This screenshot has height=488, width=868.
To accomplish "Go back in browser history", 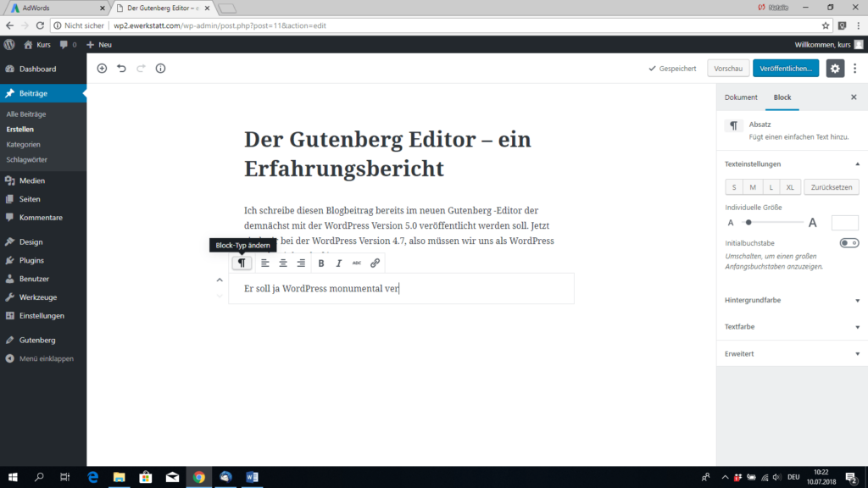I will (9, 25).
